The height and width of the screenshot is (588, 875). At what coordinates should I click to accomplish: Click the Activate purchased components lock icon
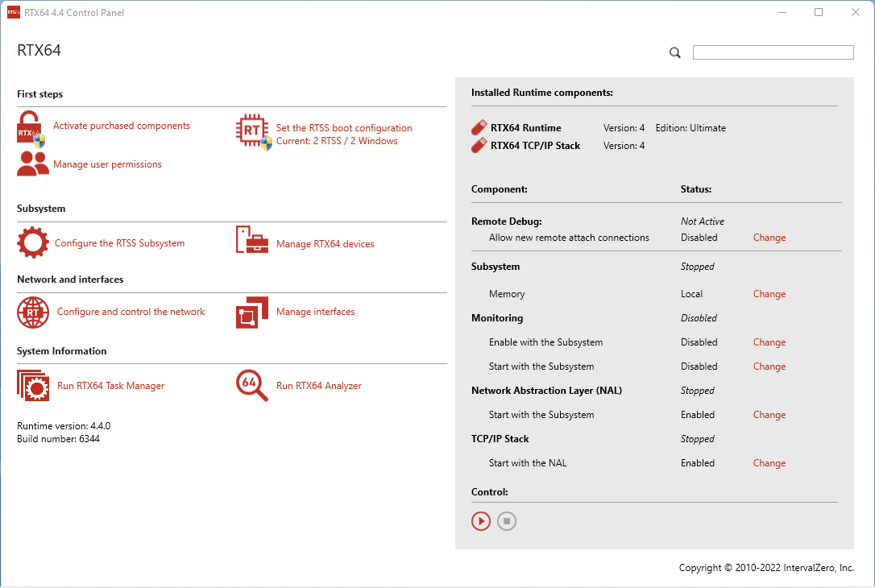(x=31, y=127)
